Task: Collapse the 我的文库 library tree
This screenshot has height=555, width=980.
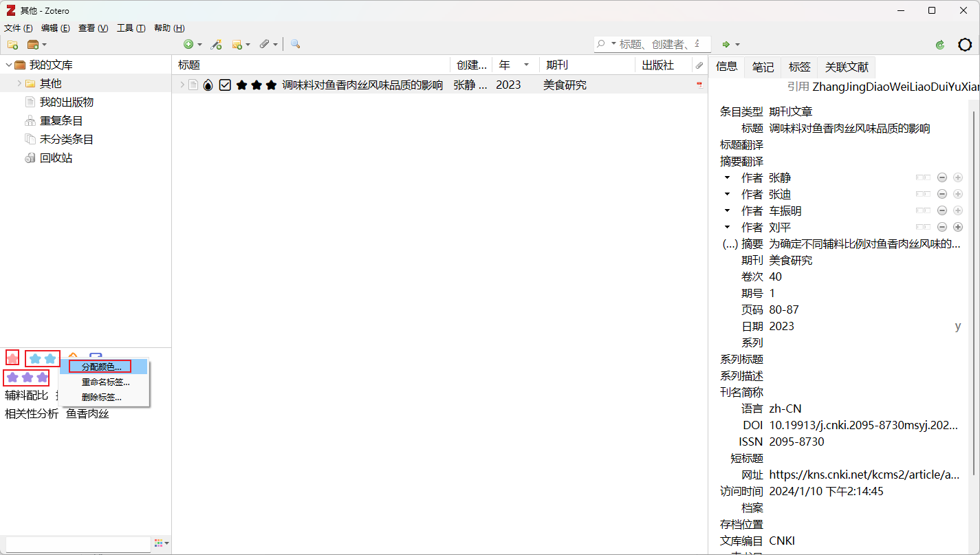Action: 8,65
